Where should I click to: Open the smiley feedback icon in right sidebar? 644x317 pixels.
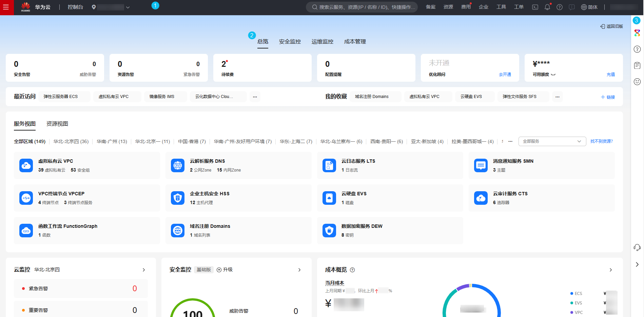(x=637, y=82)
